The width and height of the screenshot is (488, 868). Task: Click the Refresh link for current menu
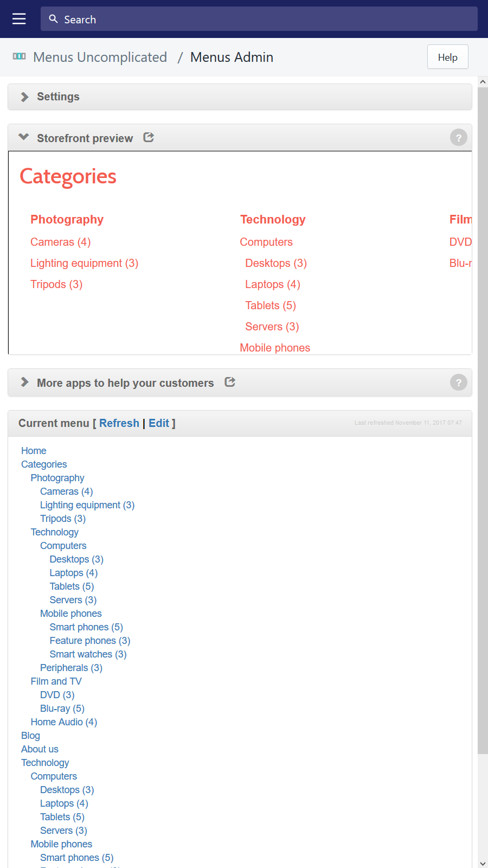(x=119, y=423)
